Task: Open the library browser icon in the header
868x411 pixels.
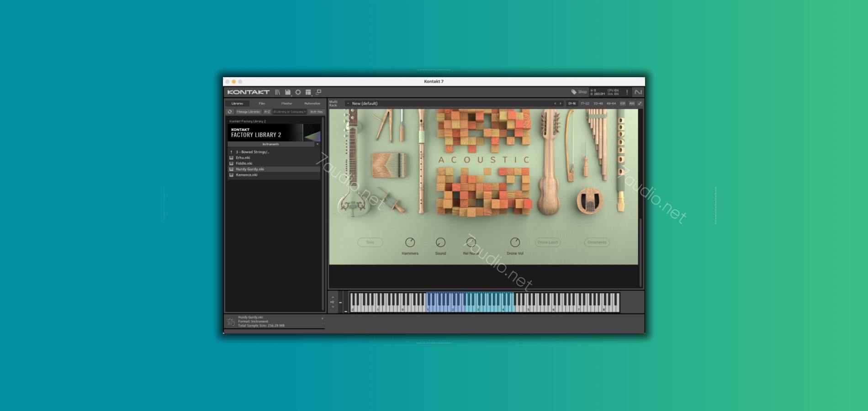Action: tap(277, 92)
